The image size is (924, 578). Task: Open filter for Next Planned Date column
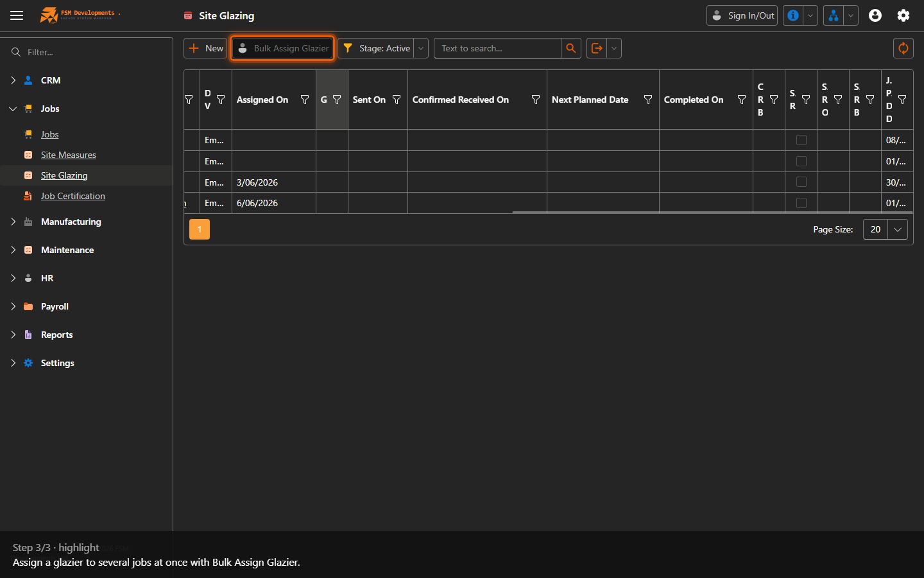[x=648, y=100]
